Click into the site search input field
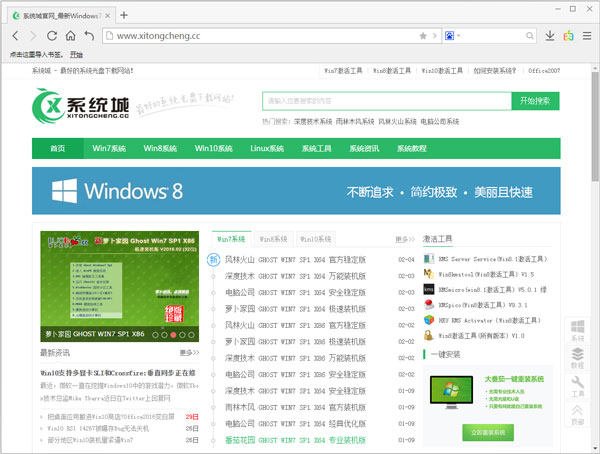The width and height of the screenshot is (600, 454). 387,101
